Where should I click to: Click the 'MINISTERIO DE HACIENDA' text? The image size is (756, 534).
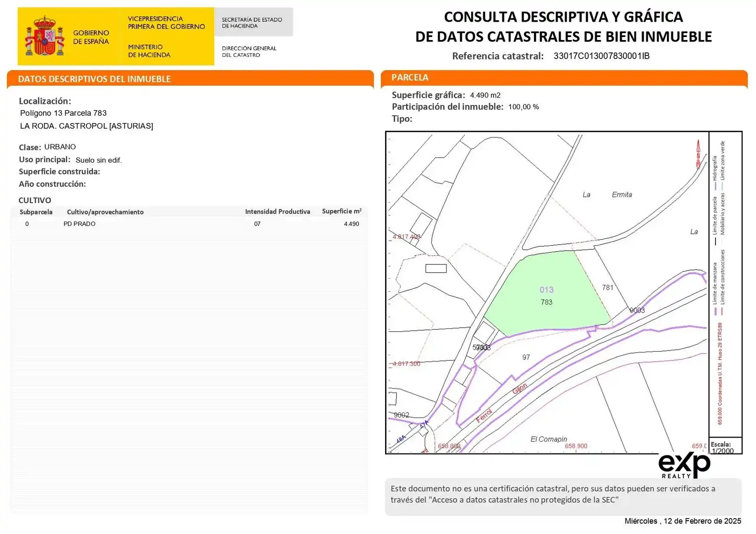pos(149,51)
